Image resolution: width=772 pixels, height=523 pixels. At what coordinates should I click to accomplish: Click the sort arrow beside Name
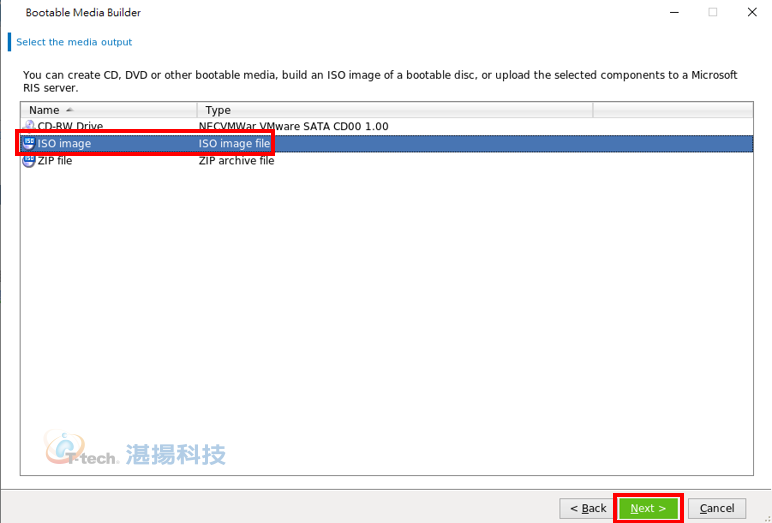pos(69,110)
